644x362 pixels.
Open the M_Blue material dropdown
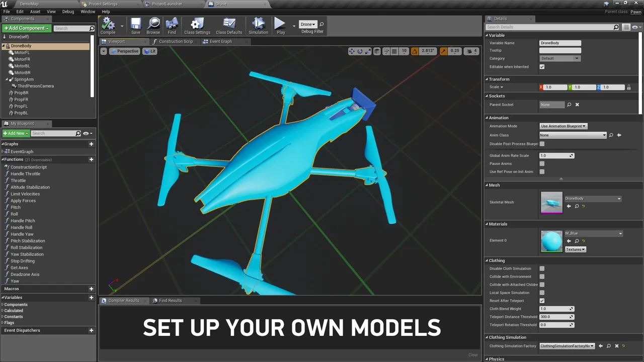594,233
